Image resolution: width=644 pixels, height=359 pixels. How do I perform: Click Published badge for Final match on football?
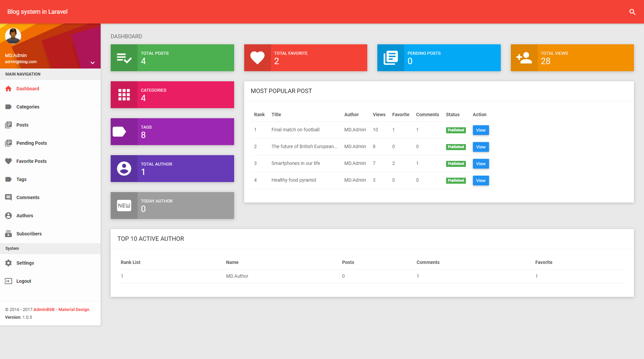pyautogui.click(x=456, y=130)
